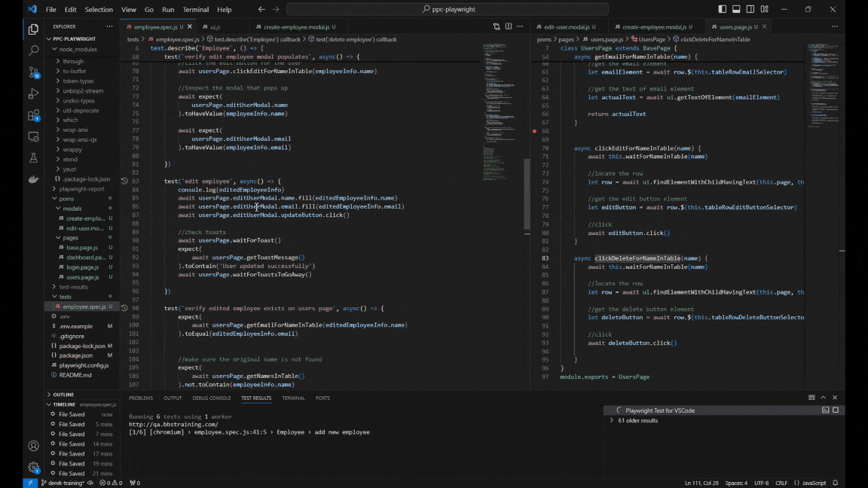
Task: Open the Remote Explorer view
Action: [33, 137]
